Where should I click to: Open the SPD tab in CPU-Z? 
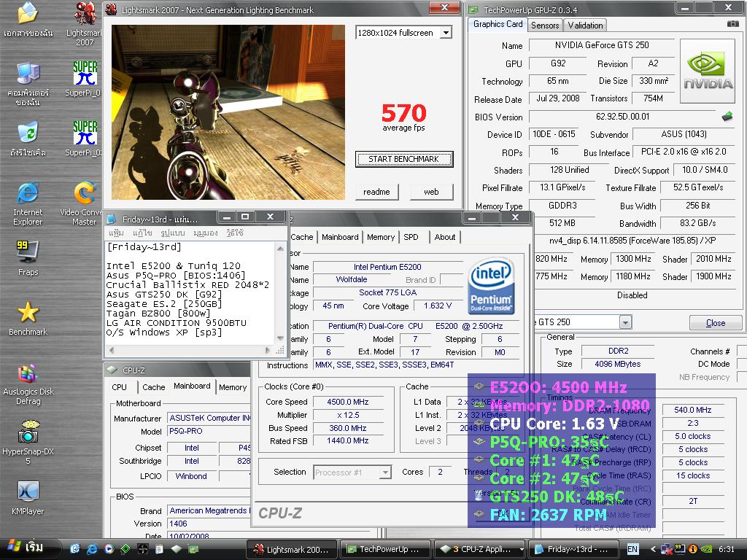(x=411, y=237)
